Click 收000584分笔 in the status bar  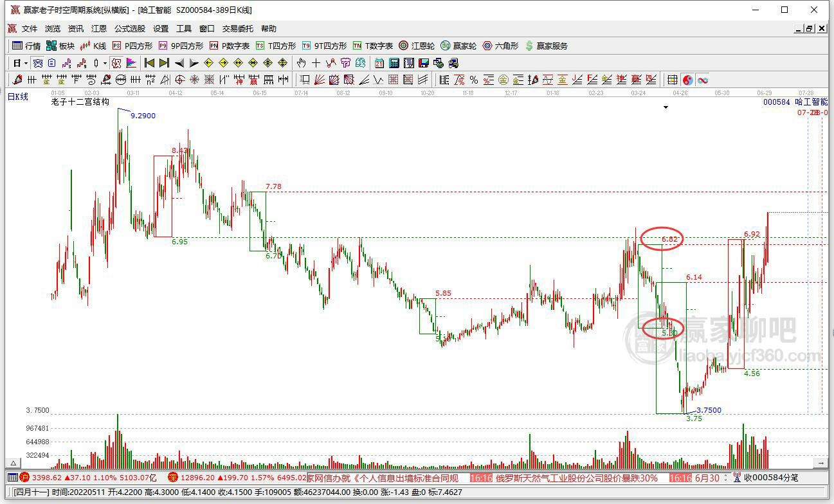(771, 478)
